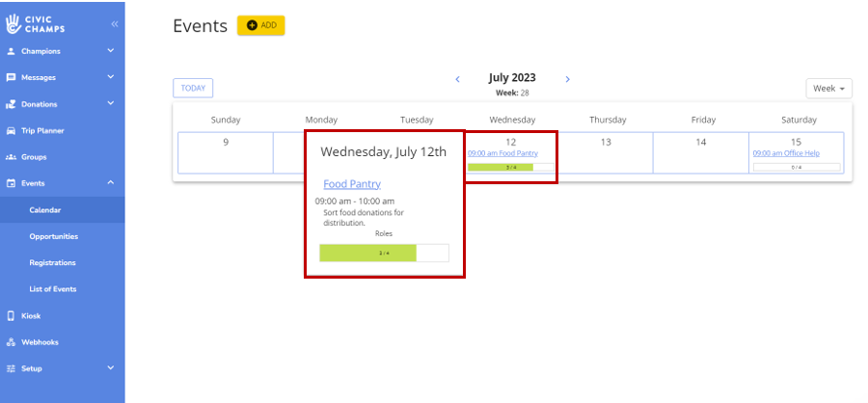Viewport: 868px width, 403px height.
Task: Expand the Setup menu chevron
Action: (111, 368)
